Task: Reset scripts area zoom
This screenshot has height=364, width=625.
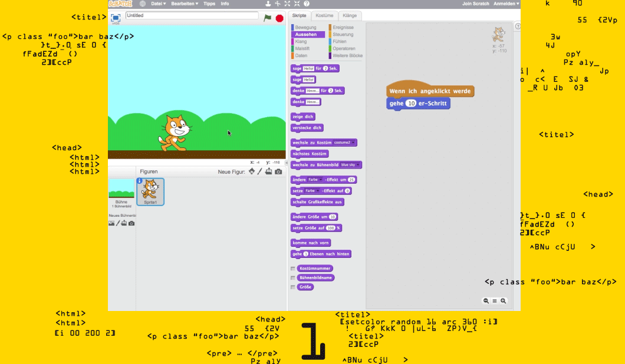Action: pyautogui.click(x=495, y=300)
